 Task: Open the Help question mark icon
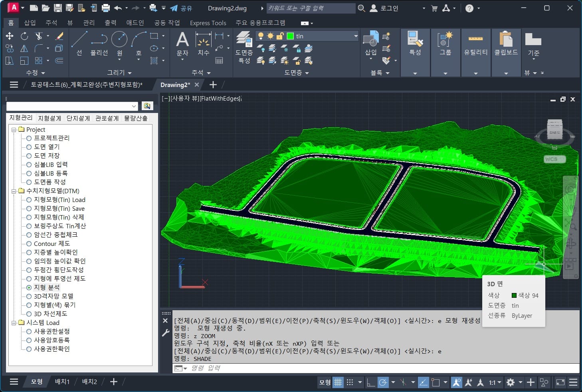[469, 8]
